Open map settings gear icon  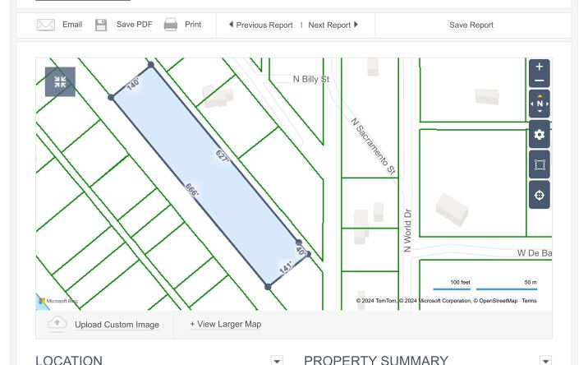(540, 134)
